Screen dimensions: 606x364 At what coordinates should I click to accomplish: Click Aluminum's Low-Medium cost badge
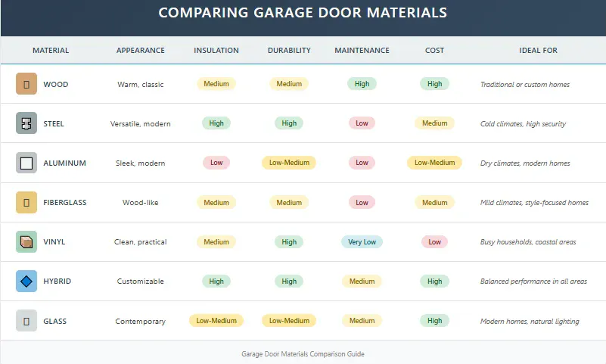click(434, 163)
